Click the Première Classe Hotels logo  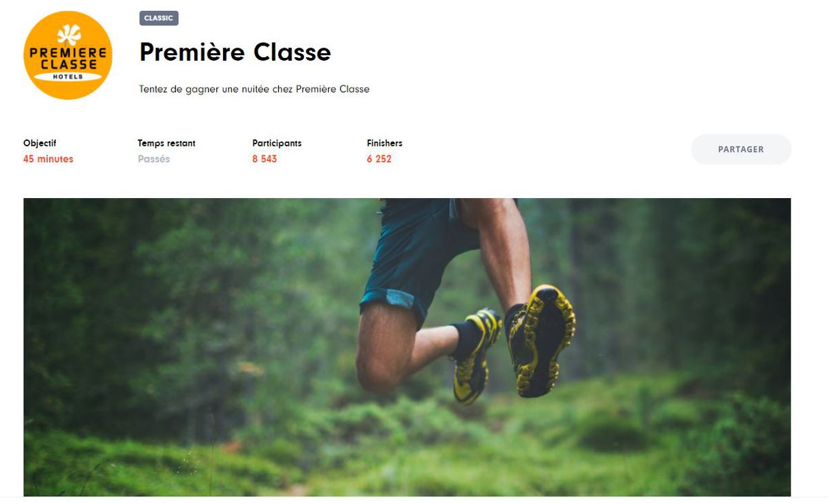pos(68,55)
